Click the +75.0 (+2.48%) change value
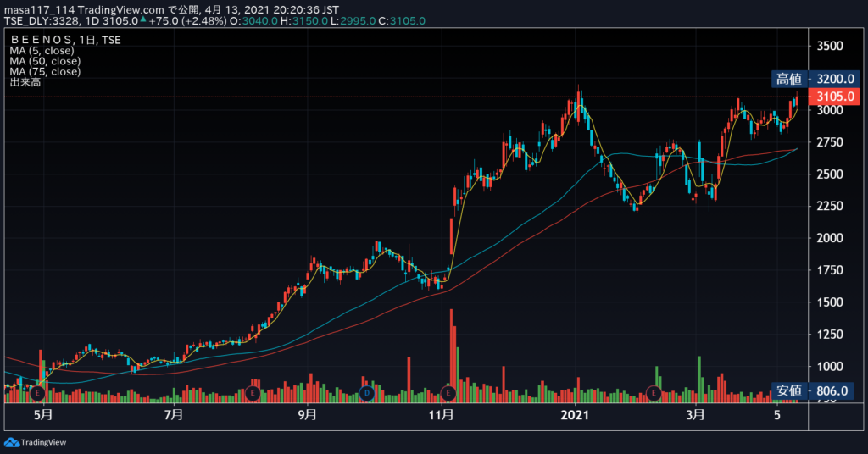 tap(187, 21)
